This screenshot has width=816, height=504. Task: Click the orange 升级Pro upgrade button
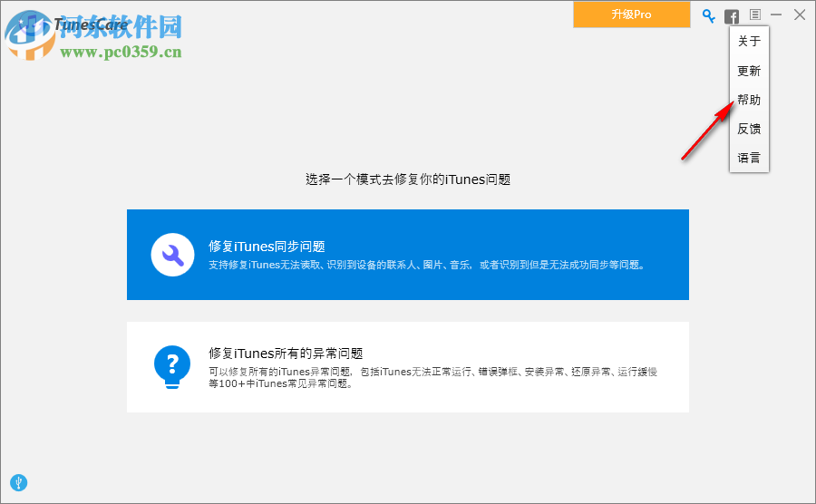(632, 15)
